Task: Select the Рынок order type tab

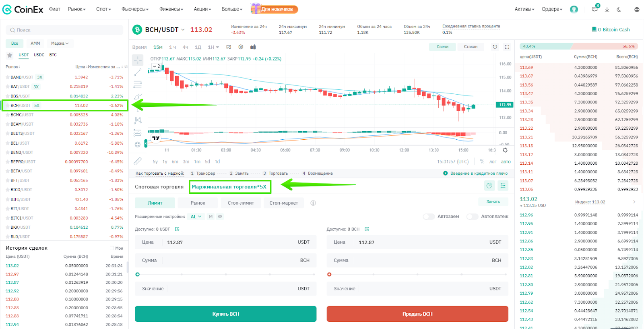Action: coord(198,203)
